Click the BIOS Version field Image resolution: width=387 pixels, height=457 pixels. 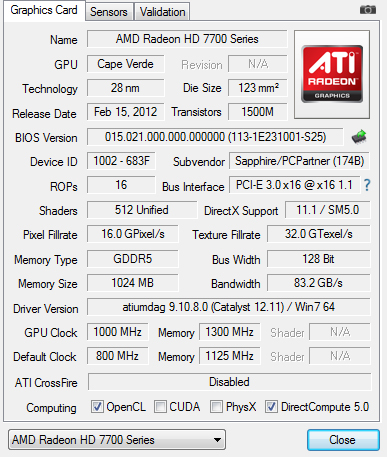215,137
